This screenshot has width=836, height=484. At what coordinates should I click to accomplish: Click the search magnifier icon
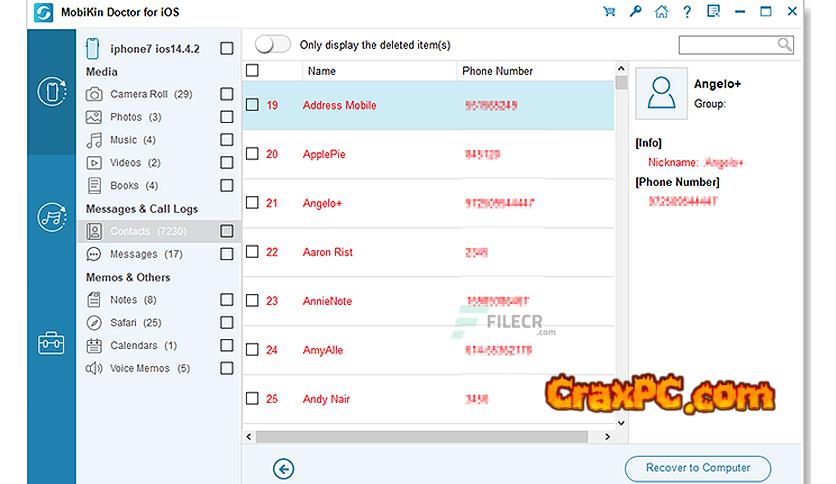point(783,45)
